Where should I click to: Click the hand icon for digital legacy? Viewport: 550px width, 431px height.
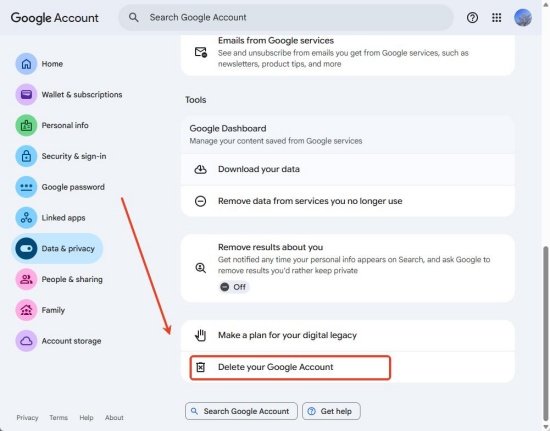[x=200, y=335]
